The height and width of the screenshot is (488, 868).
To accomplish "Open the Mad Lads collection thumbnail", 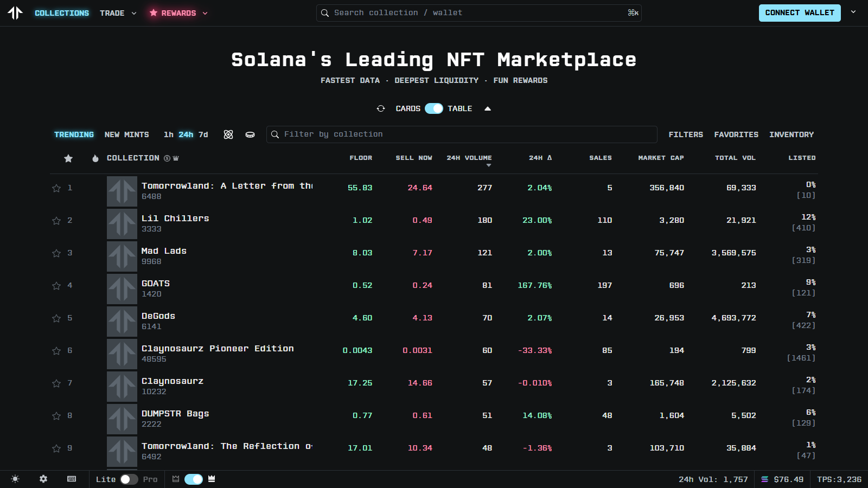I will pos(122,256).
